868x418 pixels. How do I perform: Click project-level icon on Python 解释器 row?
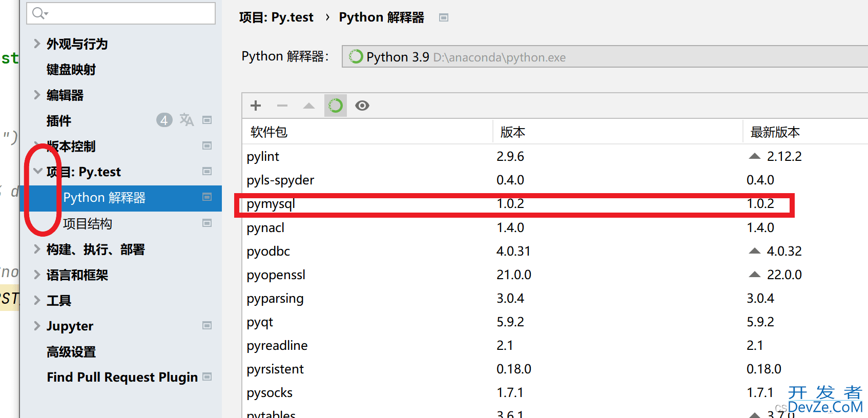click(207, 197)
